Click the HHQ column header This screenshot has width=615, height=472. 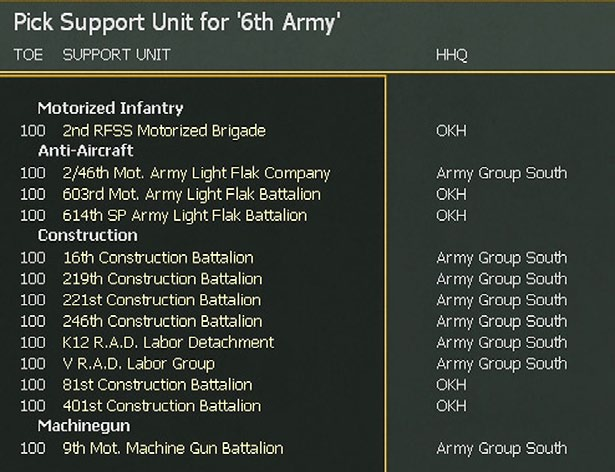[450, 53]
